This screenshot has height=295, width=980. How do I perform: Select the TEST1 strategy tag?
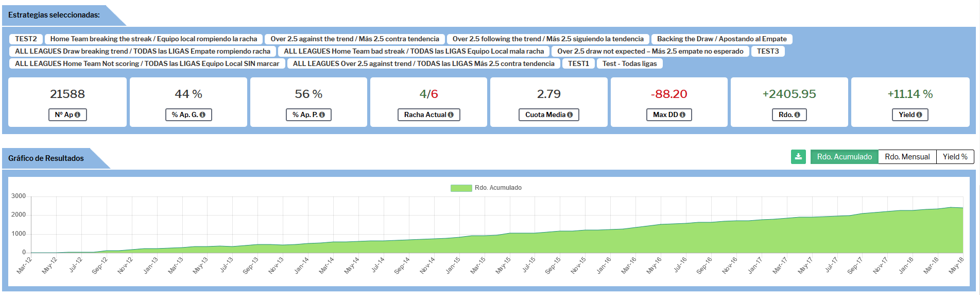pos(578,64)
